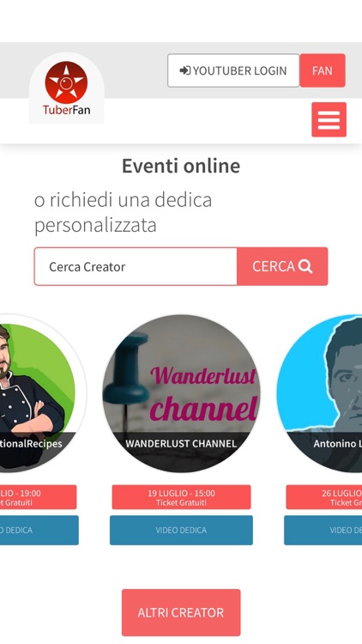Click the left creator's VIDEO DEDICA button

click(x=39, y=531)
